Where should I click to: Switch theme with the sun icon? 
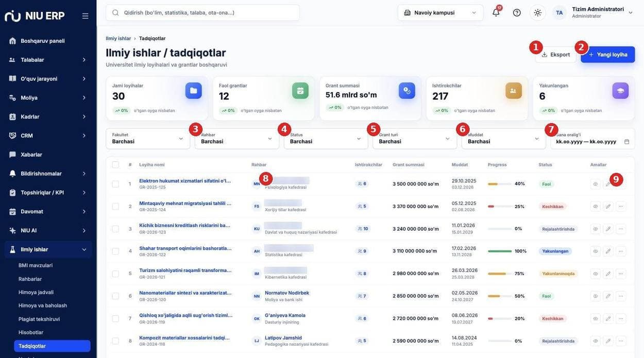coord(538,12)
